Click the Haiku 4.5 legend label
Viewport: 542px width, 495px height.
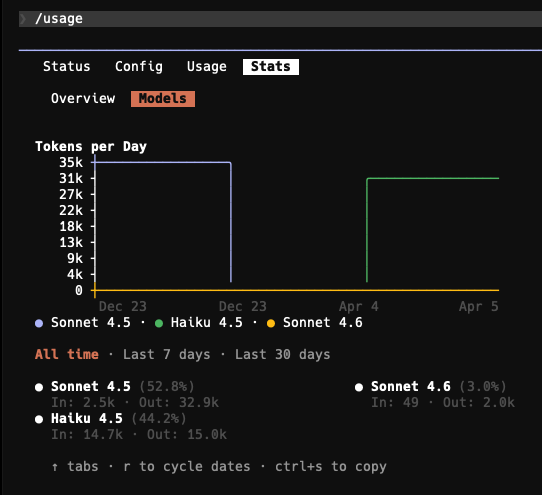click(x=206, y=323)
